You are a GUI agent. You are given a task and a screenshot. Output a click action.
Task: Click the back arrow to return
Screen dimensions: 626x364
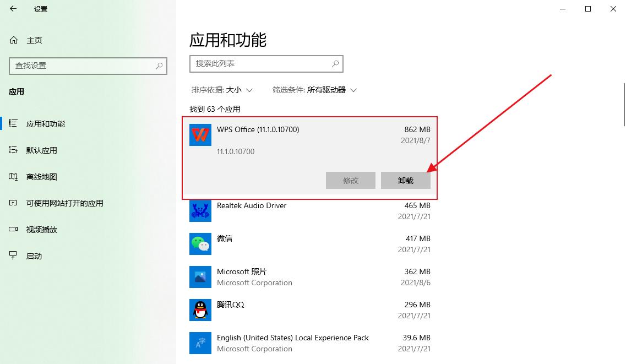coord(12,9)
